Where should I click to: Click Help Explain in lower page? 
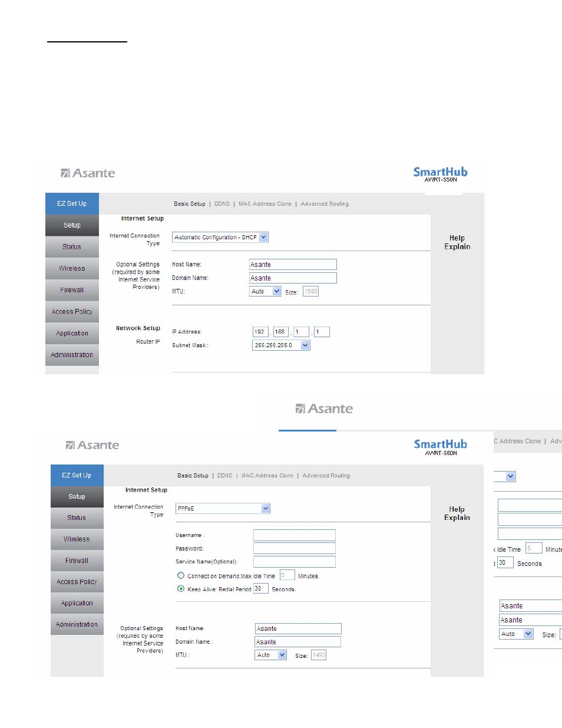[457, 513]
